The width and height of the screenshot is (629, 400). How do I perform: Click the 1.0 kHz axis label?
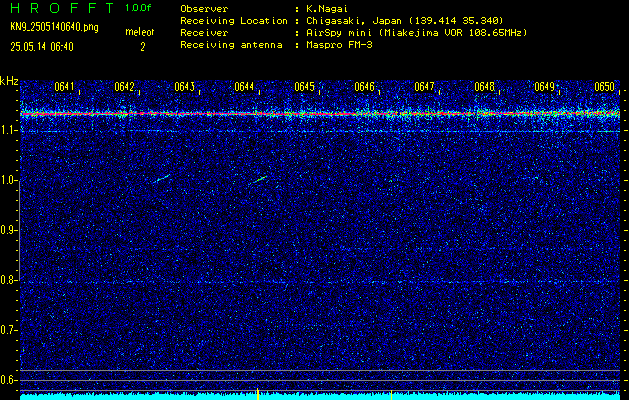8,181
